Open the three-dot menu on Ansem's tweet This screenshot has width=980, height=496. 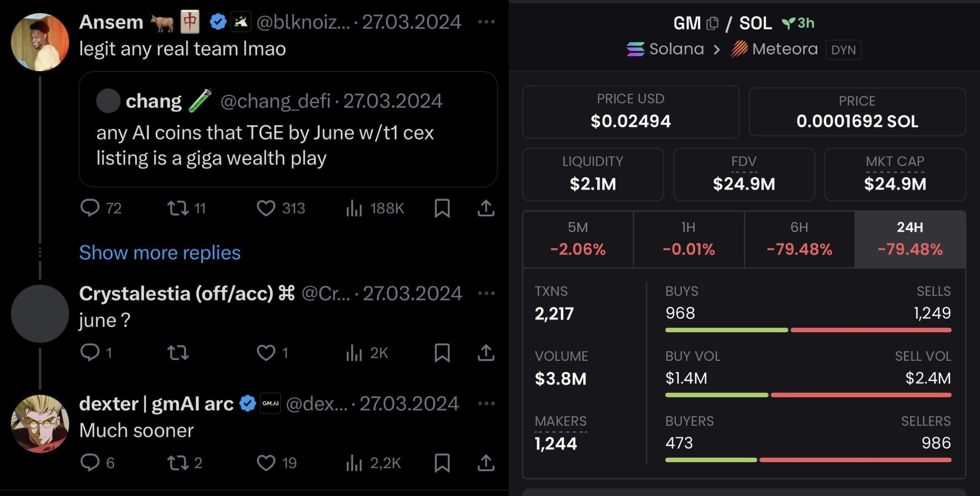tap(486, 22)
